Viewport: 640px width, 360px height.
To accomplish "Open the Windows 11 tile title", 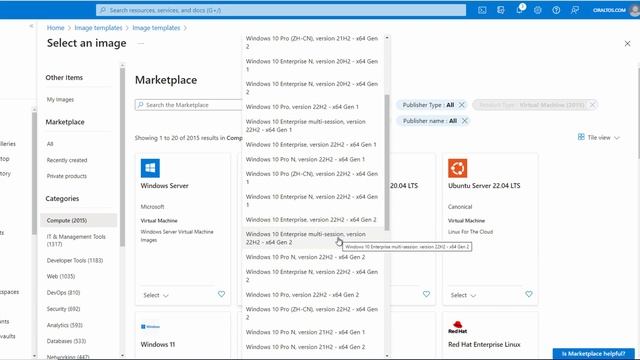I will pyautogui.click(x=158, y=344).
